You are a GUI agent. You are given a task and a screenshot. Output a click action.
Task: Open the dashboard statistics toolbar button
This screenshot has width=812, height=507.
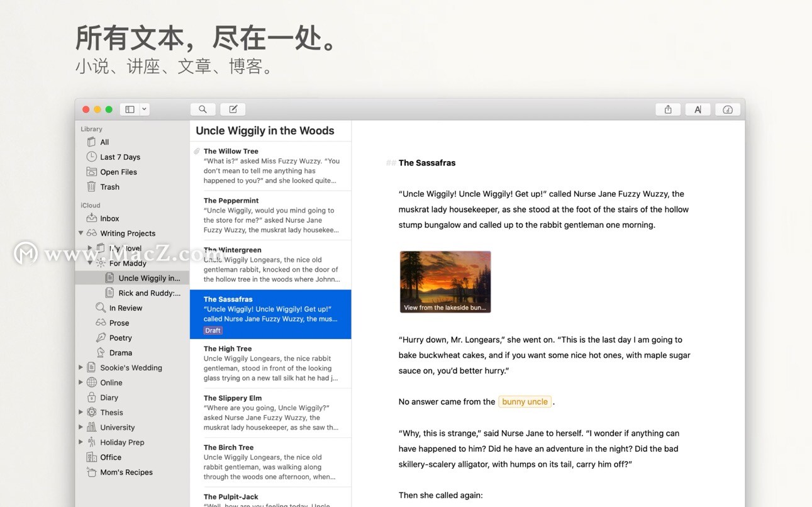click(728, 109)
